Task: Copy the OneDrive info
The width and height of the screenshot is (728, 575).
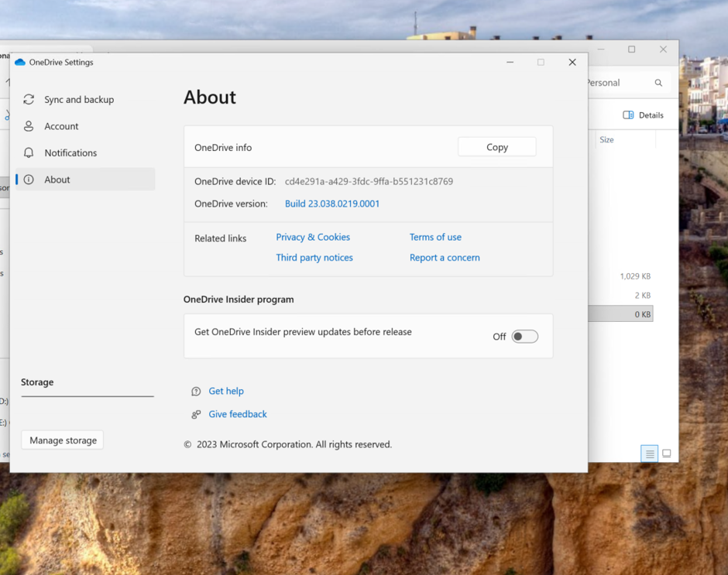Action: click(x=496, y=147)
